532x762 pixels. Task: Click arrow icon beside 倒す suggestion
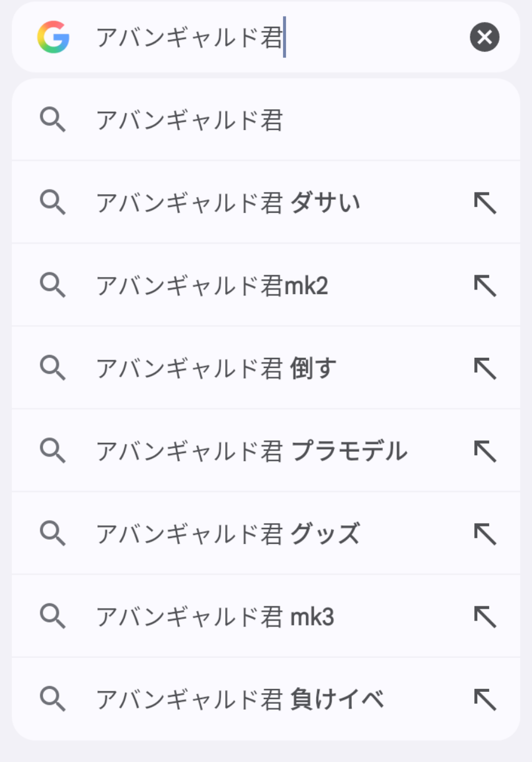pos(485,369)
